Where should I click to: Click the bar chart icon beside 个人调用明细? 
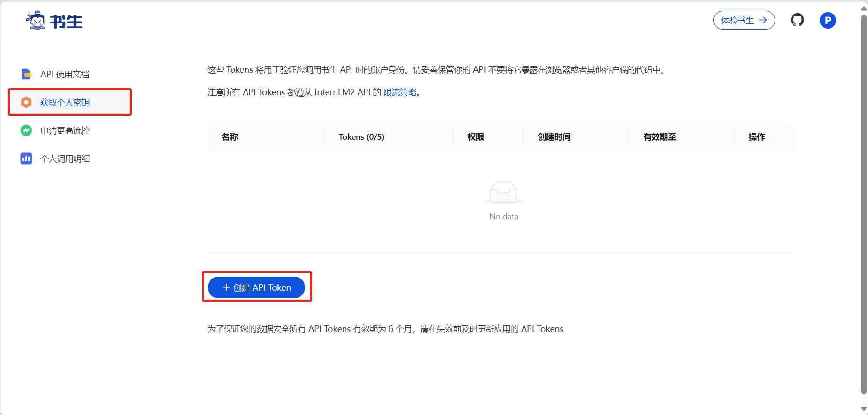point(26,158)
